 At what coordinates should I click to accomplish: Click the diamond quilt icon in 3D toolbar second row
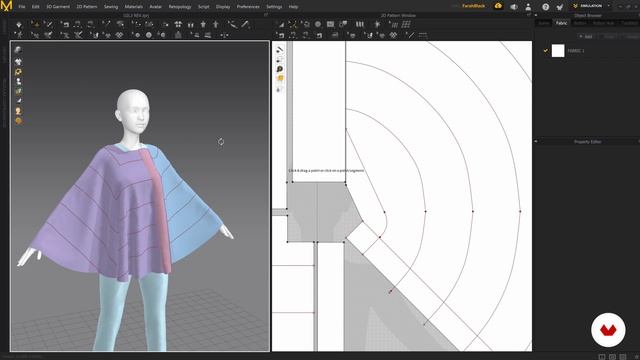[119, 35]
